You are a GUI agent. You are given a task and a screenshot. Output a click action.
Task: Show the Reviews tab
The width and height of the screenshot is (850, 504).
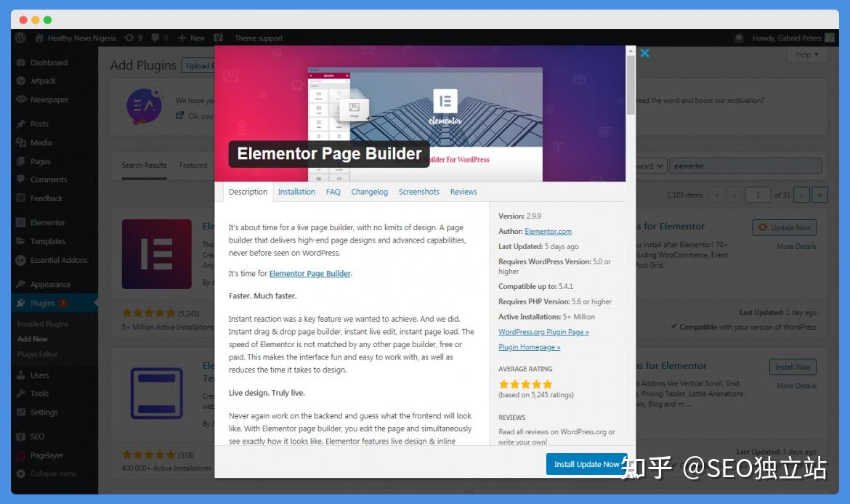click(x=464, y=192)
